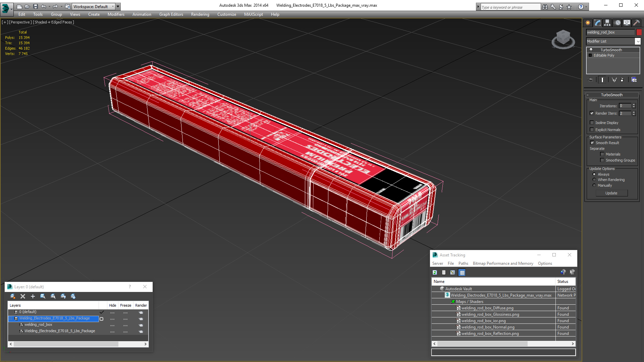644x362 pixels.
Task: Click the Layer window horizontal scrollbar
Action: (66, 344)
